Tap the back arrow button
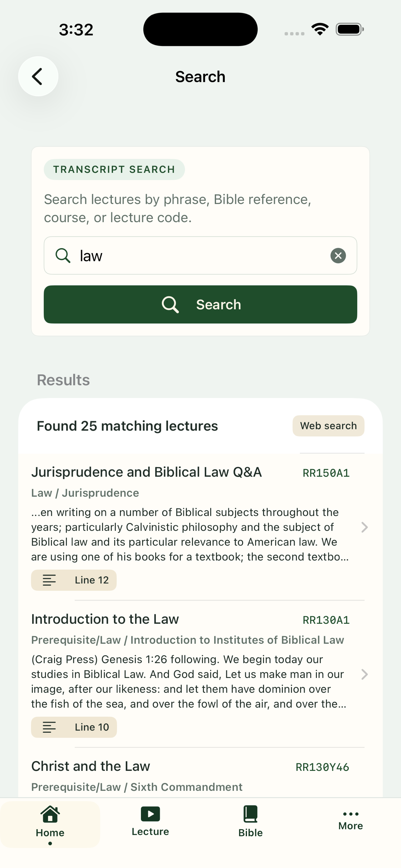401x868 pixels. click(38, 77)
